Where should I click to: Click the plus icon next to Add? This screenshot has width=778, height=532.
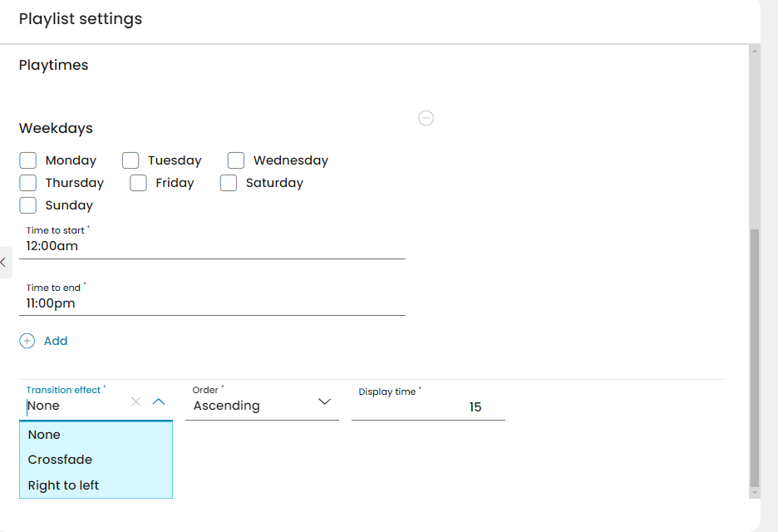[27, 341]
